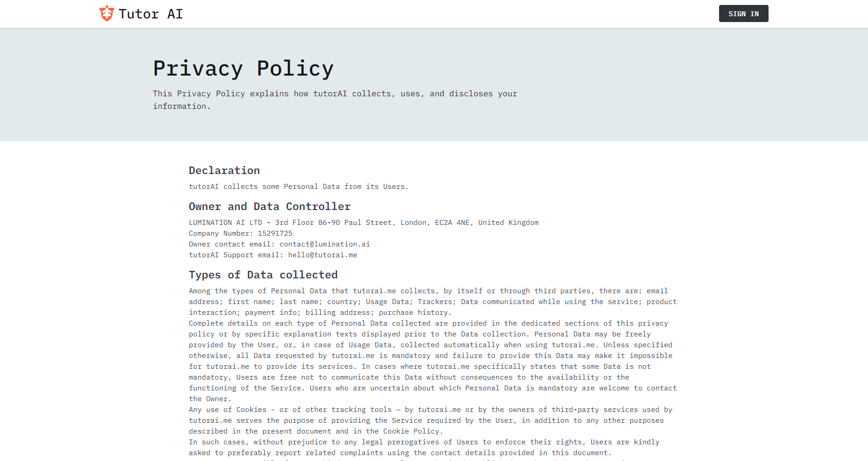Click the LUMINATION AI LTD address line

[x=363, y=223]
